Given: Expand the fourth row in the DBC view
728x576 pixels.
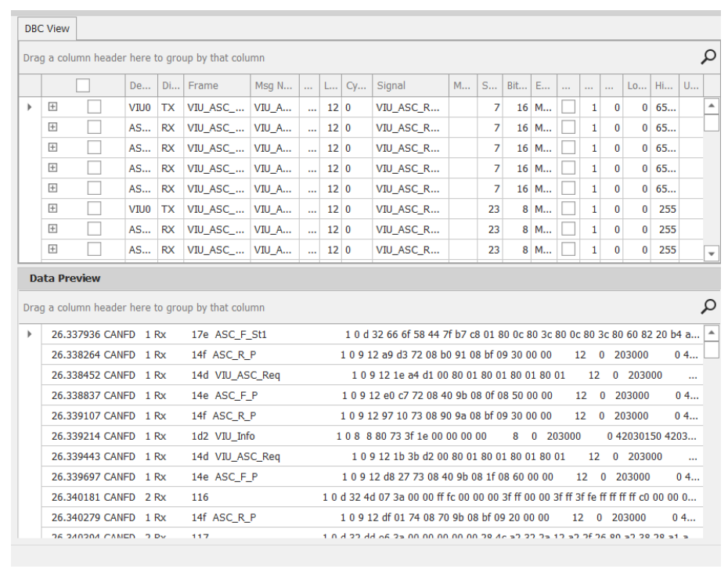Looking at the screenshot, I should (53, 167).
